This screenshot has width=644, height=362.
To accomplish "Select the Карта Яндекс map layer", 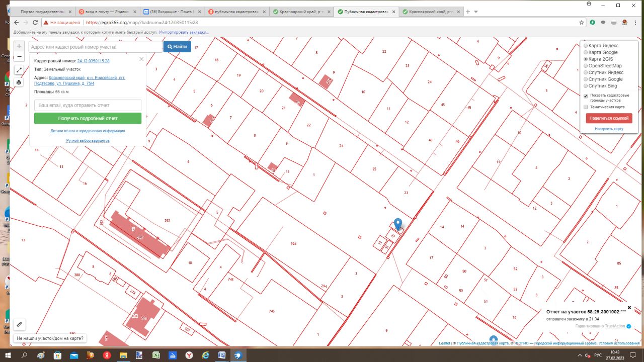I will click(x=586, y=46).
